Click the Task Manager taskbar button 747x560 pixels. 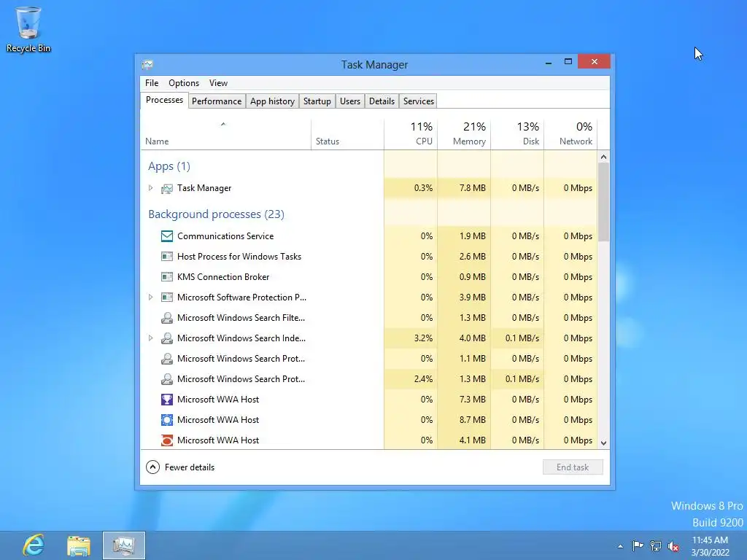click(x=124, y=545)
